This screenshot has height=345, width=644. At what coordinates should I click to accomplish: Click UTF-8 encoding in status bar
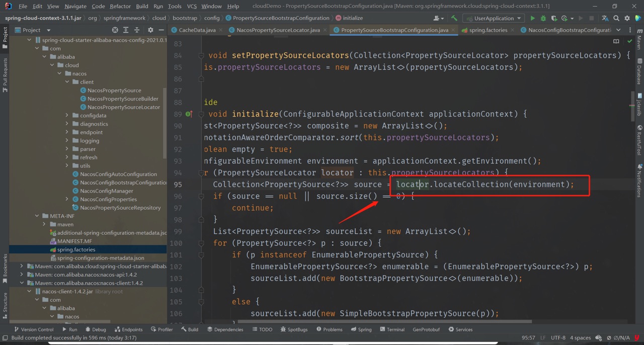point(558,338)
